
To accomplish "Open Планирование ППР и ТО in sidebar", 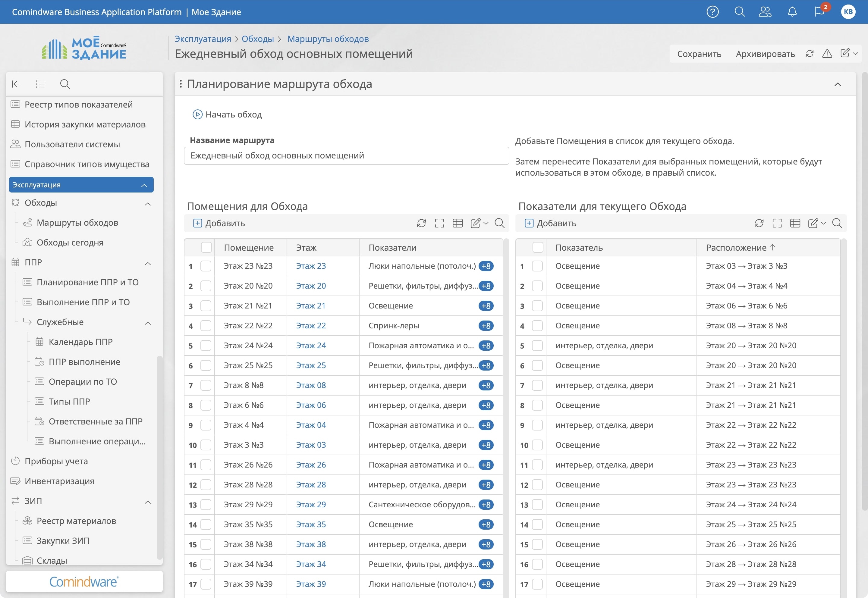I will point(87,282).
